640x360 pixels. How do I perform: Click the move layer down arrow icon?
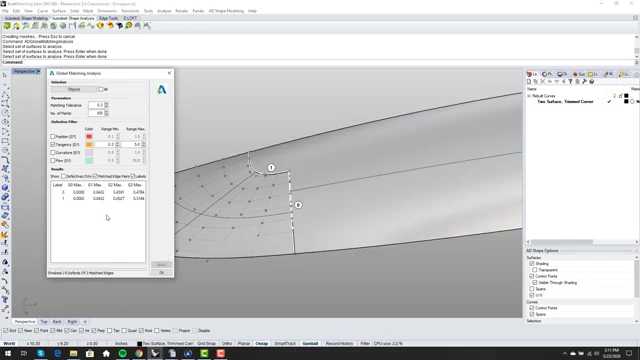557,82
